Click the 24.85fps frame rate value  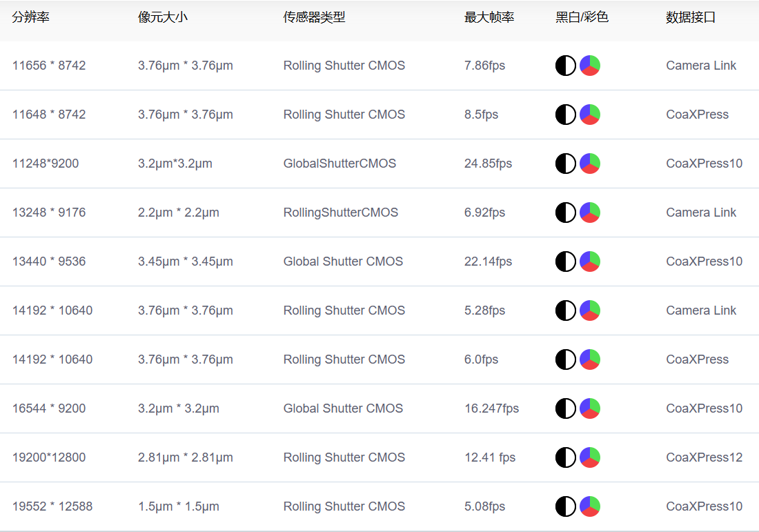488,164
